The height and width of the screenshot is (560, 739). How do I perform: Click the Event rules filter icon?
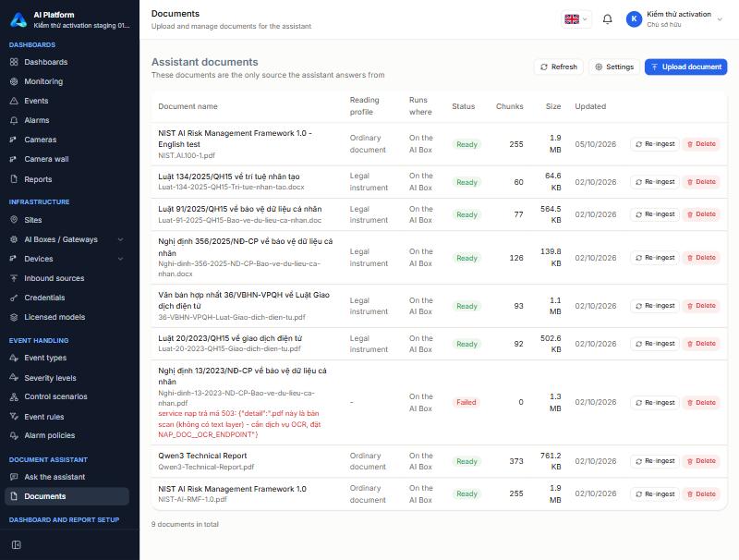click(x=14, y=416)
